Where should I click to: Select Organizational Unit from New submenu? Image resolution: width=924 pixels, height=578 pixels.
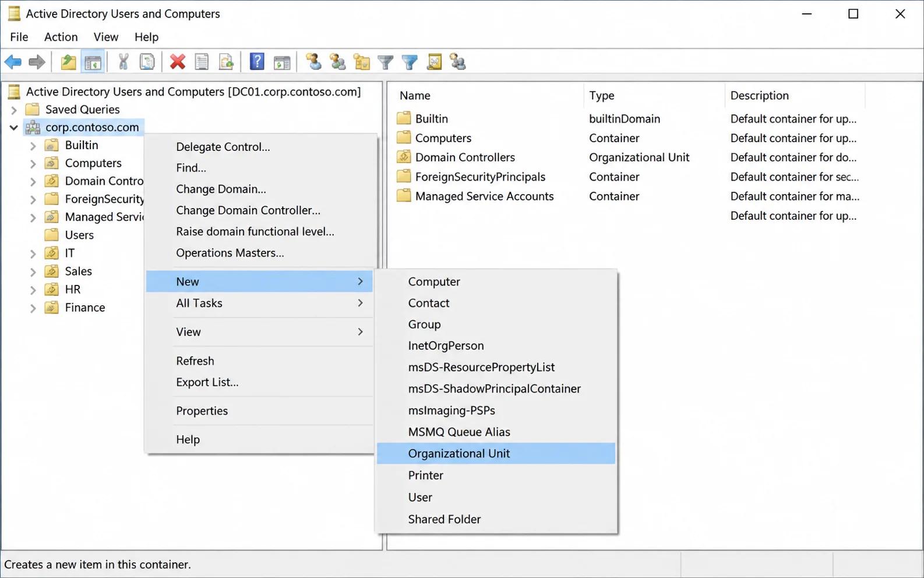496,453
